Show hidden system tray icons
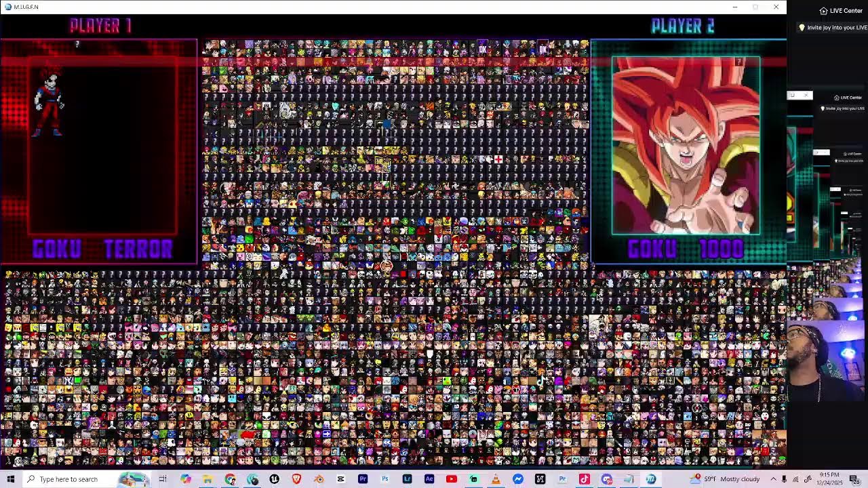Screen dimensions: 868x488 (773, 479)
